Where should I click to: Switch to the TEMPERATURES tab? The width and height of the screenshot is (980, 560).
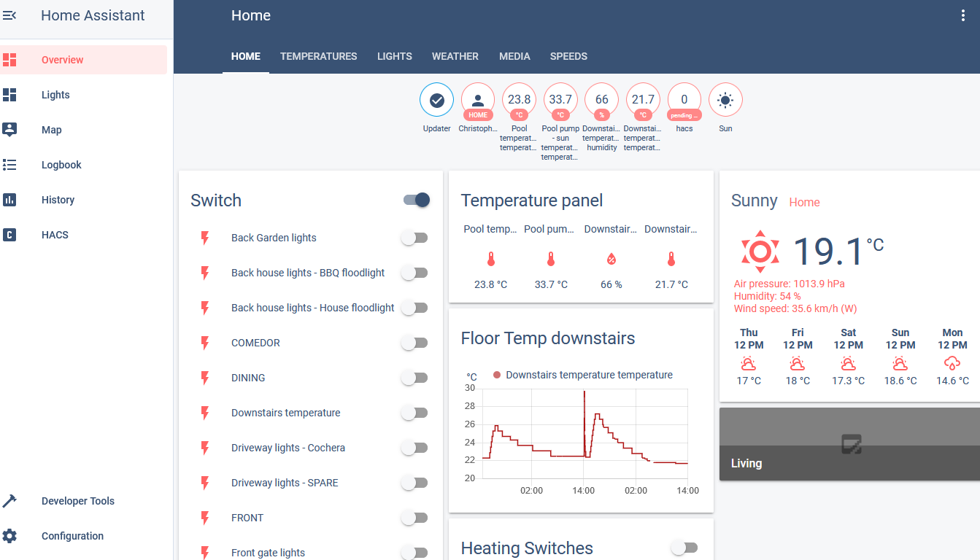pyautogui.click(x=319, y=56)
